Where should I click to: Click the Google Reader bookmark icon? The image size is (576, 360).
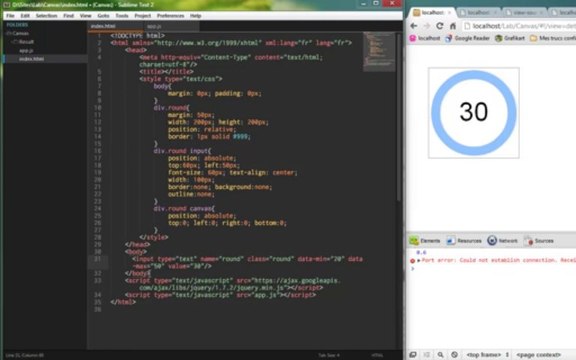point(449,38)
